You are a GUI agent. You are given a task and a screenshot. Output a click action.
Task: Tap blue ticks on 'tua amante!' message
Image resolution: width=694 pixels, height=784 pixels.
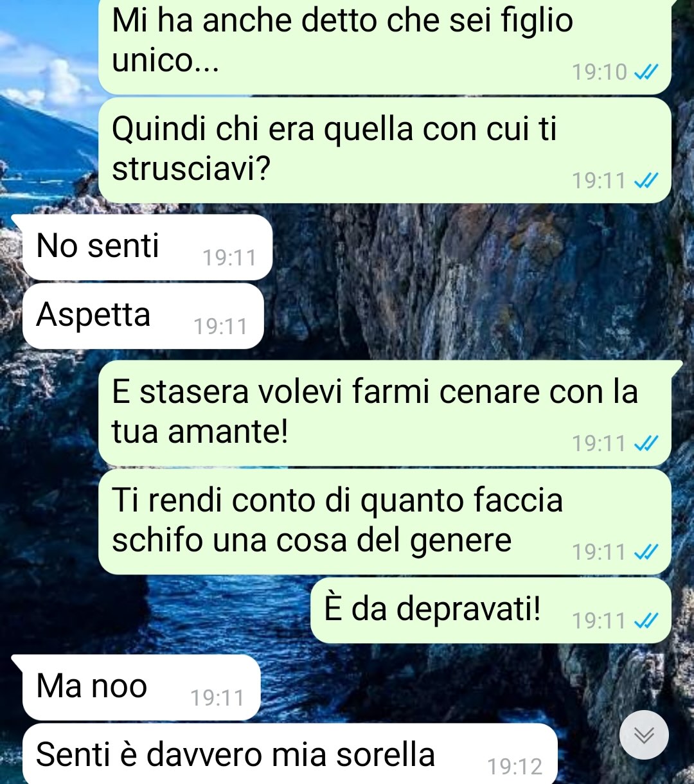646,443
